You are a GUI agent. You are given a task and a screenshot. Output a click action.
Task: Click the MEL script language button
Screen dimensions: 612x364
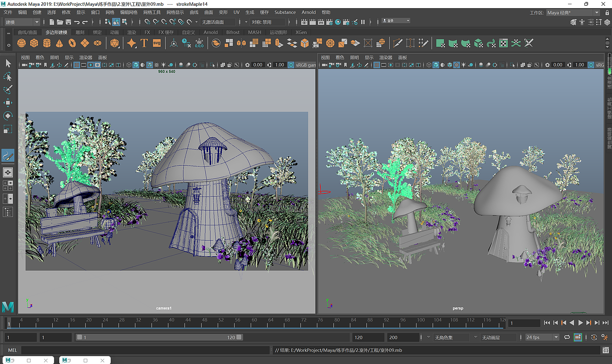coord(12,351)
